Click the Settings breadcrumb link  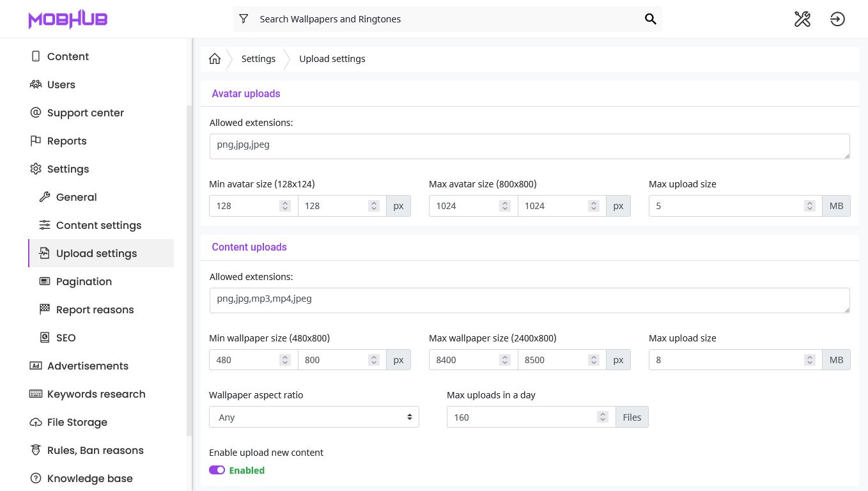(258, 59)
